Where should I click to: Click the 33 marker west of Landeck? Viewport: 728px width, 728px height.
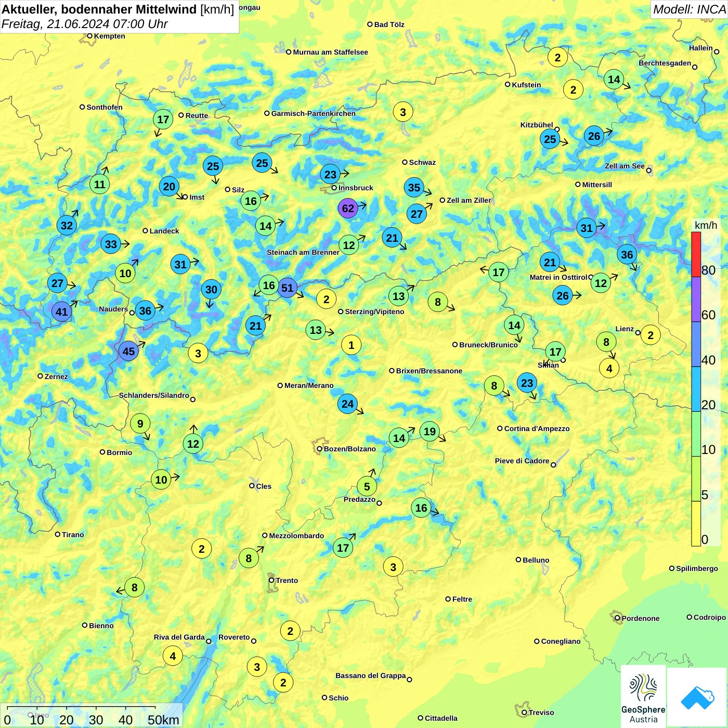pos(111,244)
